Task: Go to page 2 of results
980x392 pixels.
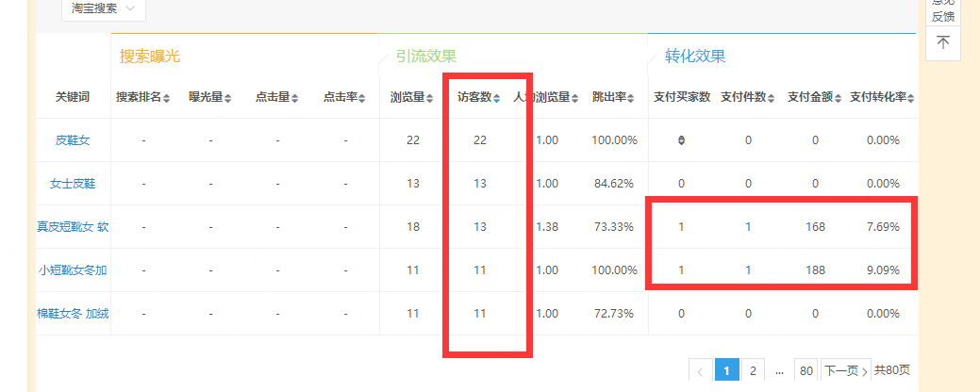Action: (753, 371)
